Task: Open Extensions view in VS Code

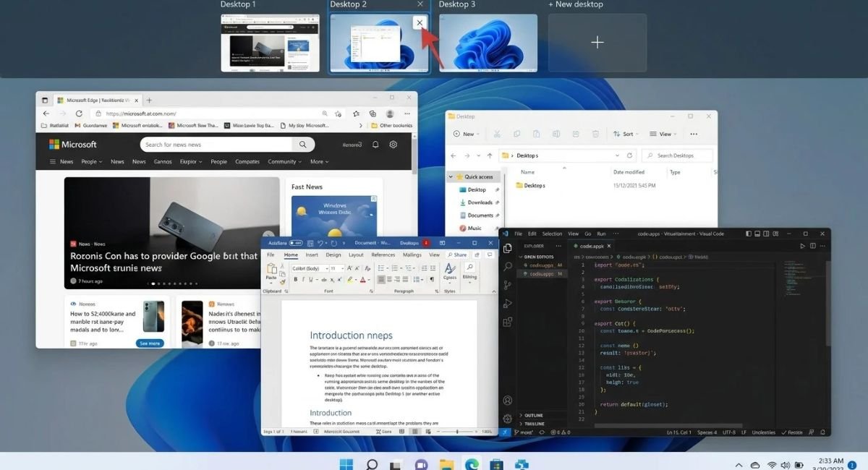Action: click(508, 322)
